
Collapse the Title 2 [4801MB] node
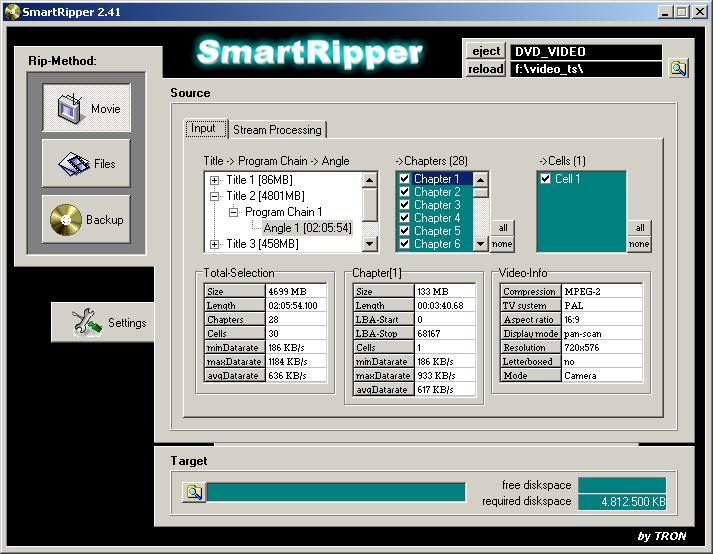(215, 196)
